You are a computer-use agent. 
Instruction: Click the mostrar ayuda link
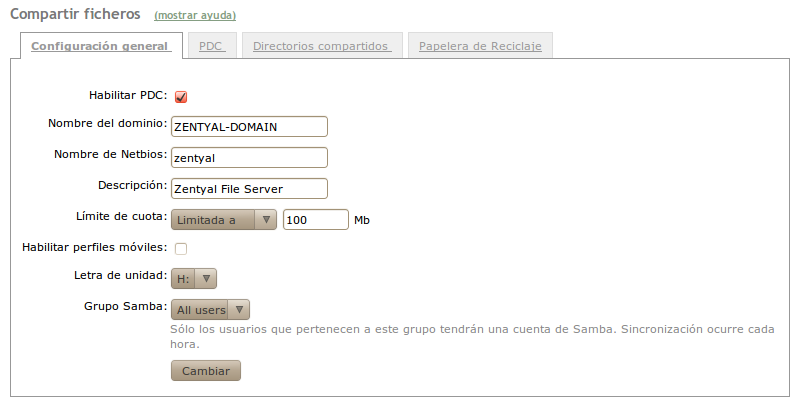click(x=195, y=16)
